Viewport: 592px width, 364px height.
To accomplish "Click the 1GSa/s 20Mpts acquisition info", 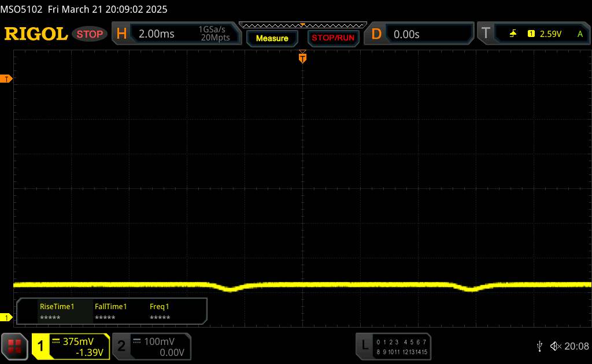I will click(214, 34).
